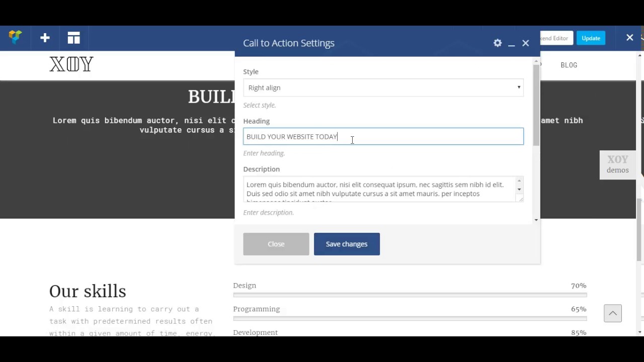Click the Programming skill progress bar
The height and width of the screenshot is (362, 644).
pyautogui.click(x=410, y=318)
